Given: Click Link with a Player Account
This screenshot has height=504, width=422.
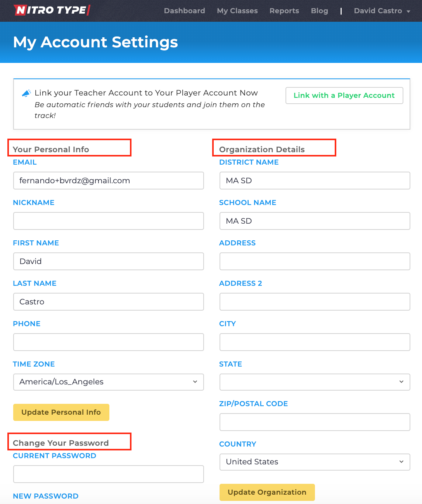Looking at the screenshot, I should pos(344,95).
